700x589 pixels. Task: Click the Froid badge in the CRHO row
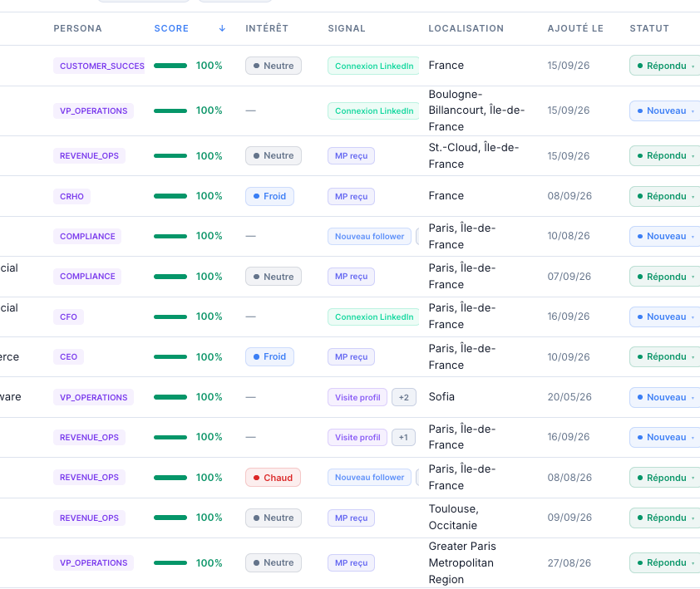(x=269, y=196)
